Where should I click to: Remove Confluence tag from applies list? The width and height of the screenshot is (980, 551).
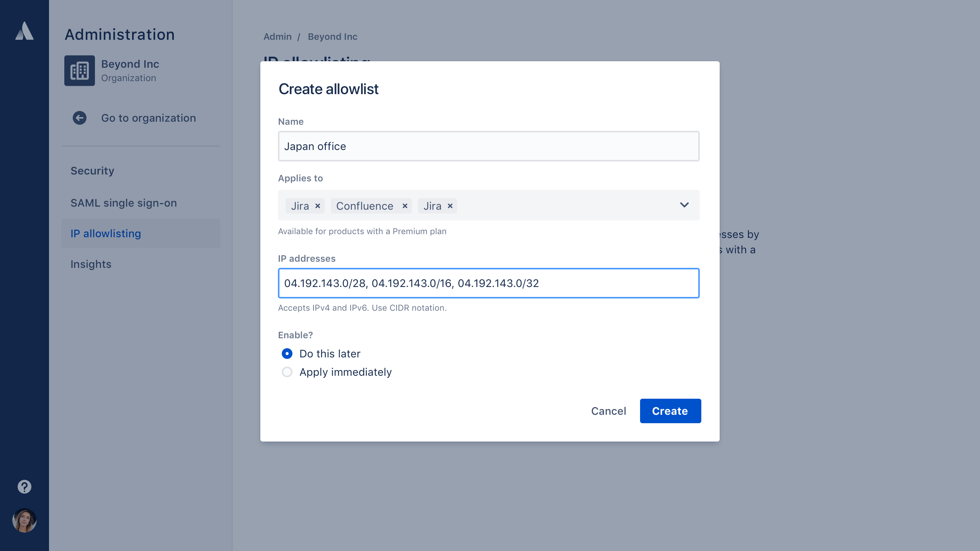pos(405,206)
